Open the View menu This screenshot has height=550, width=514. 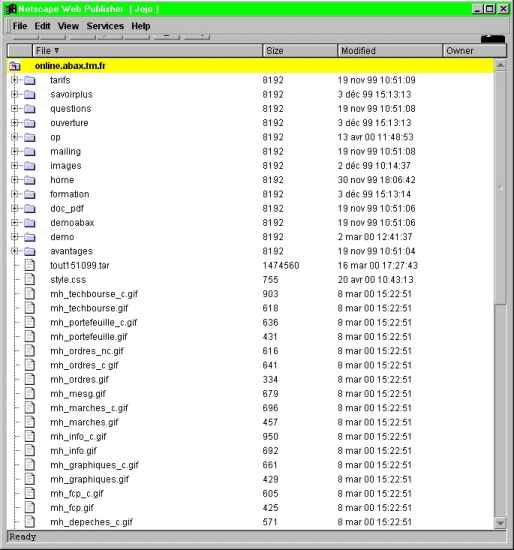(x=68, y=26)
